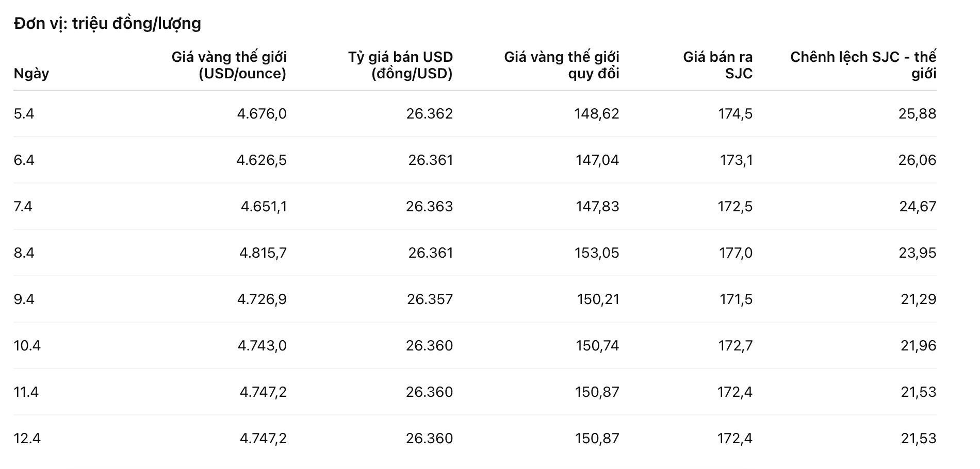Click the world gold price 4.626,5
The image size is (980, 469).
pos(262,160)
